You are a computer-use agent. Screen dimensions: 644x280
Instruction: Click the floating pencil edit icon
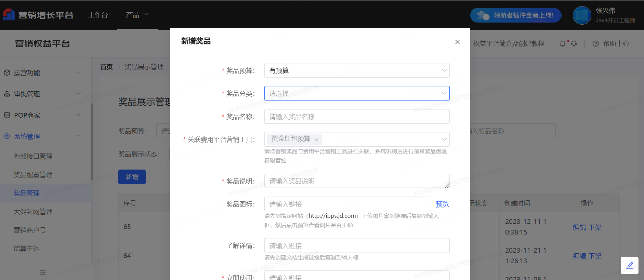[x=630, y=265]
